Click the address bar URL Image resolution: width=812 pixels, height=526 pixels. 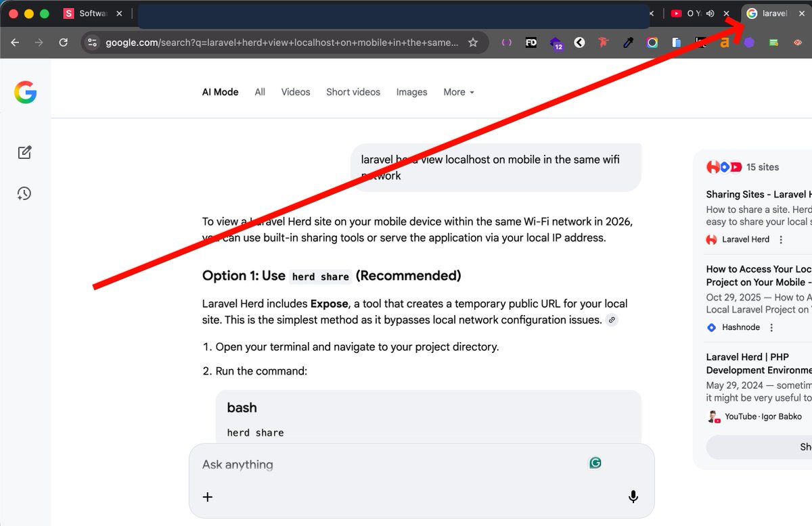pos(281,43)
